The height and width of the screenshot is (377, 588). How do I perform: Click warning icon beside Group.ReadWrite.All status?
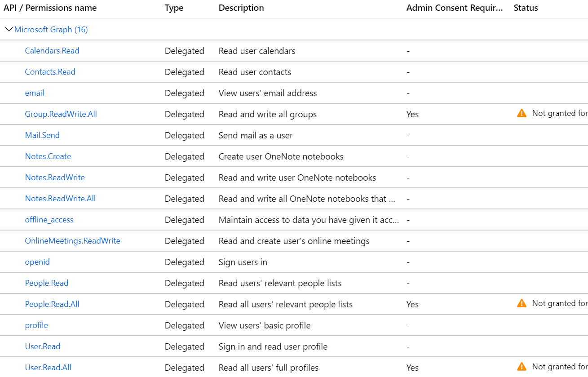point(522,114)
